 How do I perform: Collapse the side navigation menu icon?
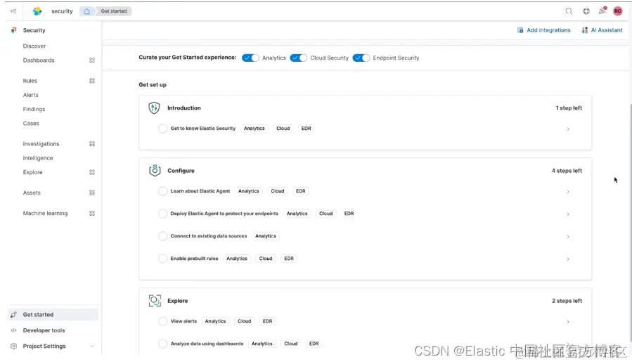click(x=13, y=11)
